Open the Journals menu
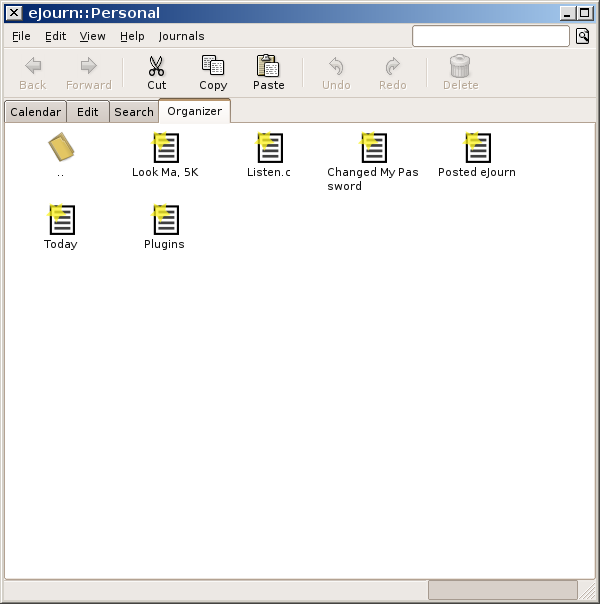This screenshot has height=604, width=600. tap(181, 36)
